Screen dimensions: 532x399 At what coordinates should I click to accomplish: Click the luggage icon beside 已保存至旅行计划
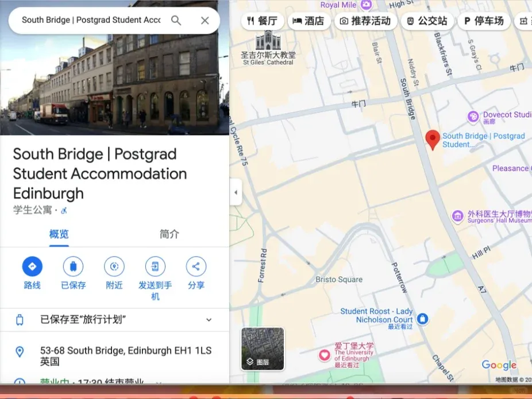(20, 320)
